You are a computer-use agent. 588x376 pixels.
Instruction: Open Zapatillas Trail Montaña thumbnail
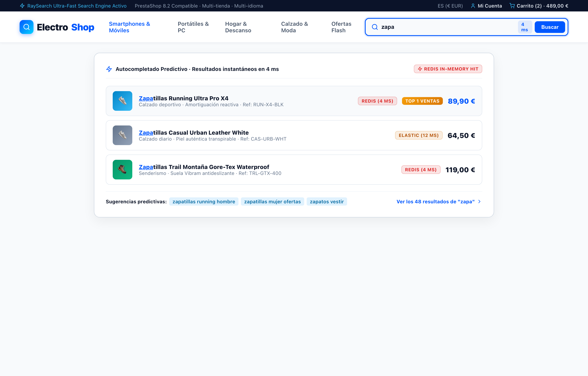pyautogui.click(x=122, y=170)
